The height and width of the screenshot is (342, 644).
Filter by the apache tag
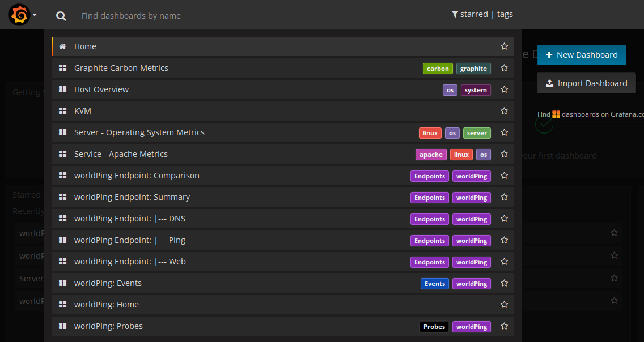[431, 155]
